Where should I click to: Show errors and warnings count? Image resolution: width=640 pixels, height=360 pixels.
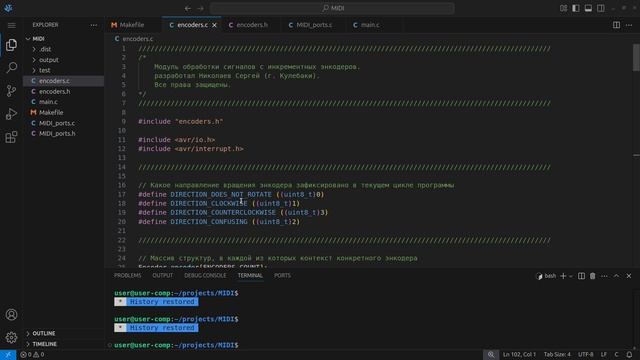click(x=32, y=355)
